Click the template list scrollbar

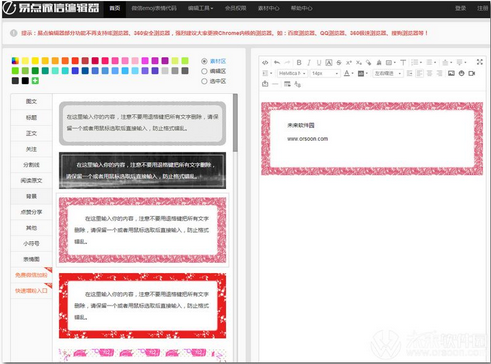[x=235, y=123]
